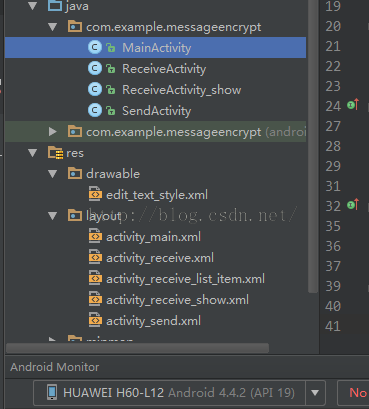Click line number 22 in the gutter
This screenshot has width=369, height=409.
[333, 66]
